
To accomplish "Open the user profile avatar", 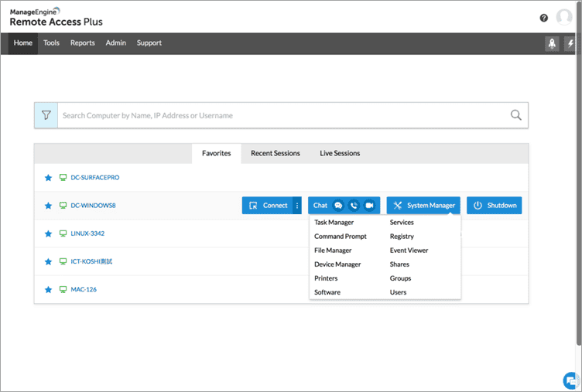I will click(563, 17).
